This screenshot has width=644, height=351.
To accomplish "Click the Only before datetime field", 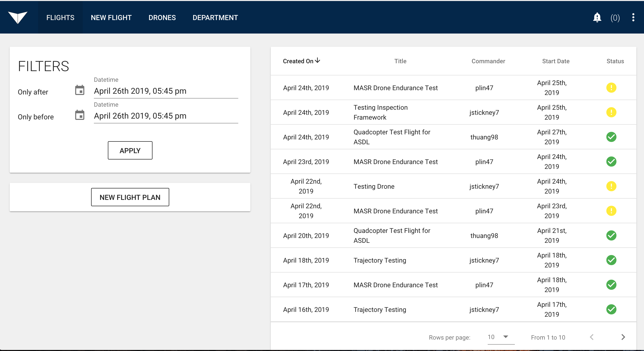I will [166, 116].
